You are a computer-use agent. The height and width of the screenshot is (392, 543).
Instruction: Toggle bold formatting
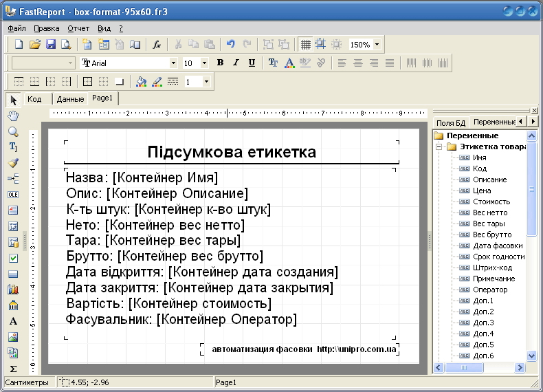coord(220,63)
